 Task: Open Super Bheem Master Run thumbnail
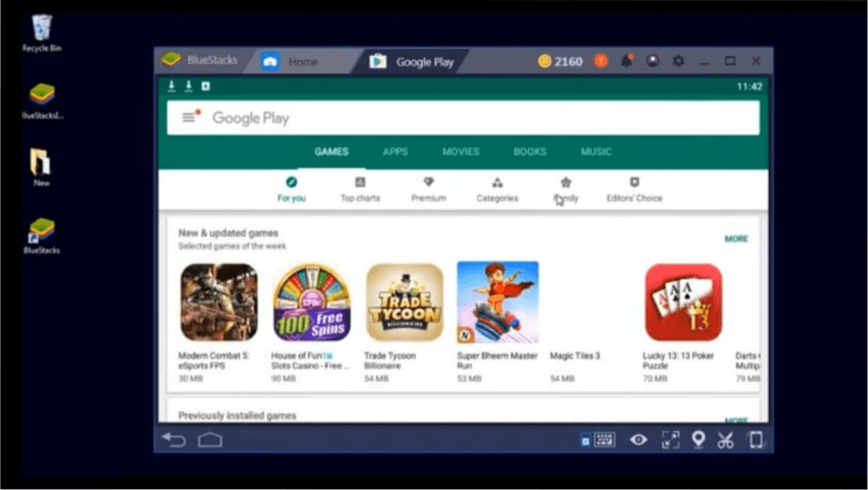498,302
